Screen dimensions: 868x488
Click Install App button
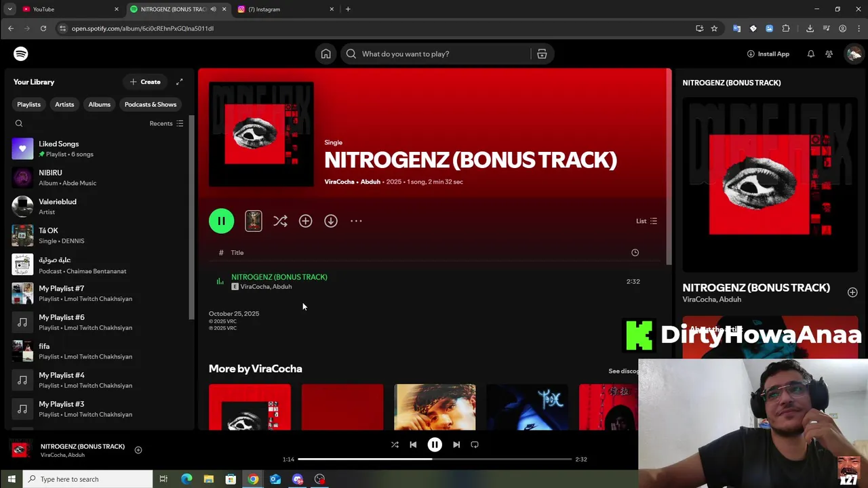(x=768, y=54)
